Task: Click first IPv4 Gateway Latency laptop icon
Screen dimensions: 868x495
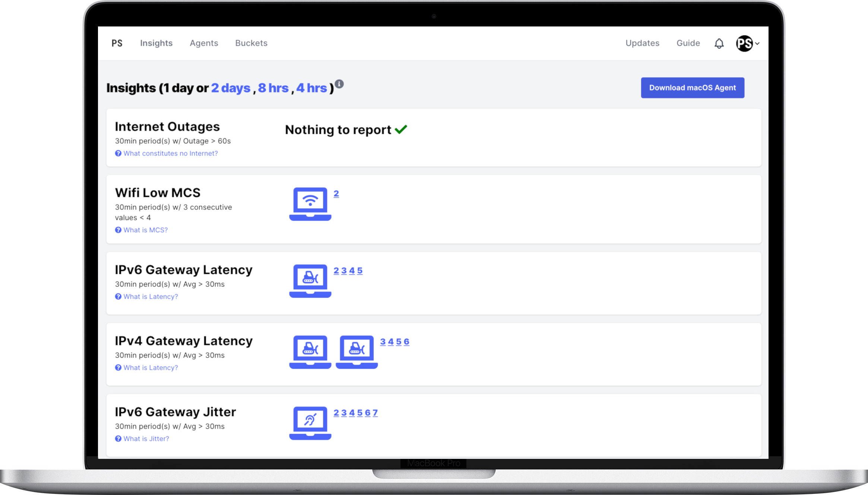Action: tap(310, 352)
